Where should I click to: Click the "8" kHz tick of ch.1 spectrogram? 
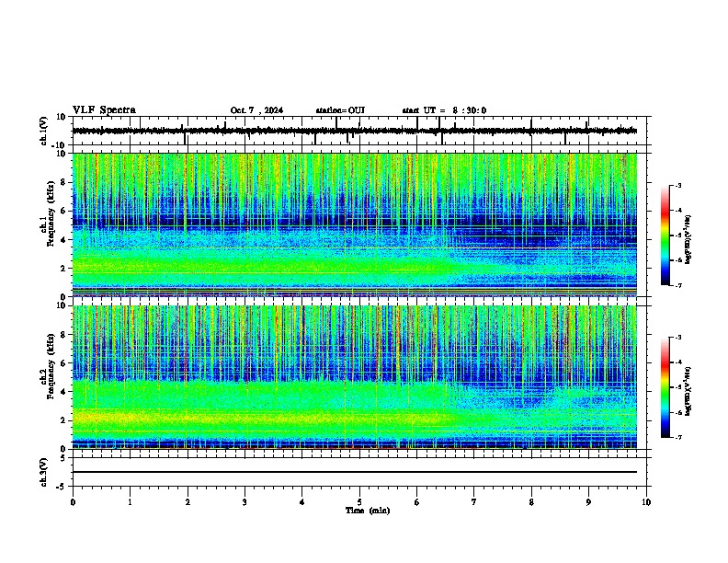[64, 182]
